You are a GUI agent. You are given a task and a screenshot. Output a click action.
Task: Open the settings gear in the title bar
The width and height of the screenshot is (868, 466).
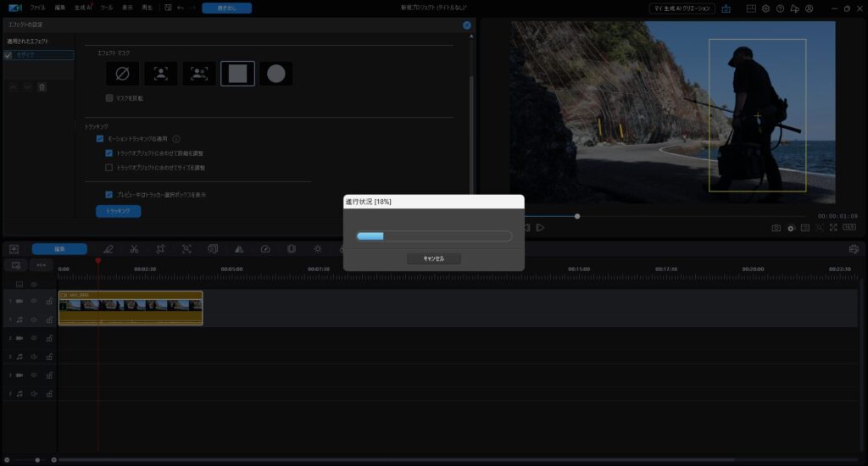coord(765,8)
